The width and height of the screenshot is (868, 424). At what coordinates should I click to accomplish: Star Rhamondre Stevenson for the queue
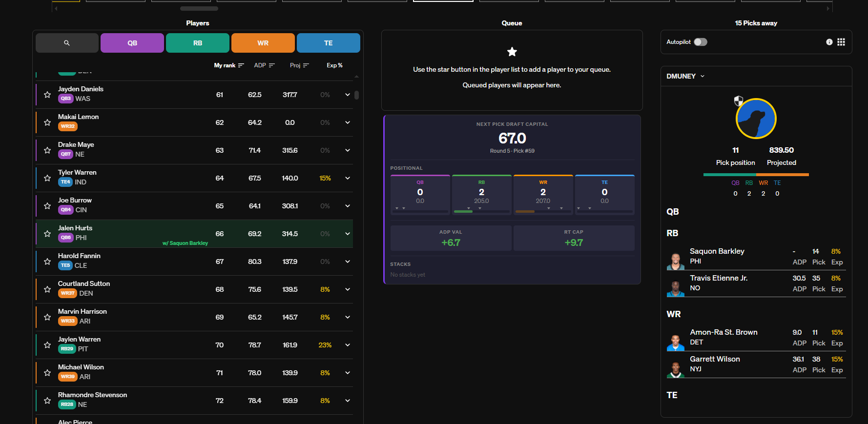(47, 401)
